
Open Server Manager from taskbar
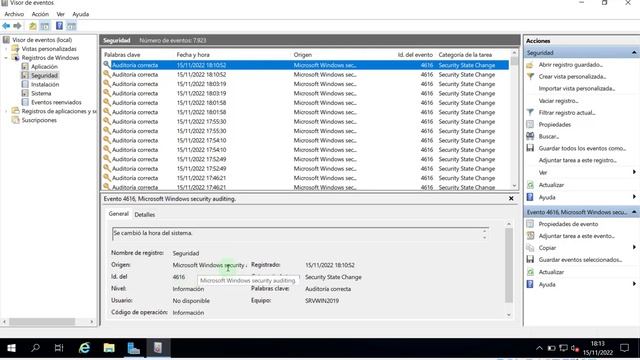133,348
